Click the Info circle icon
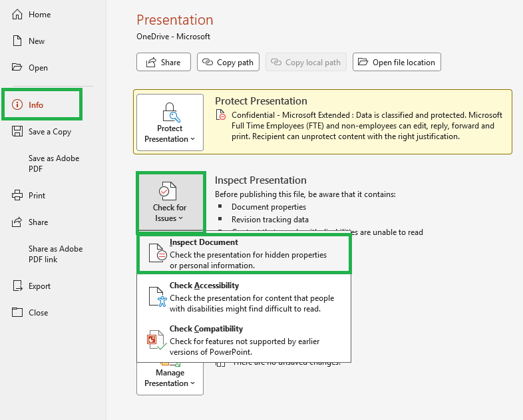Screen dimensions: 523x420 pos(17,105)
